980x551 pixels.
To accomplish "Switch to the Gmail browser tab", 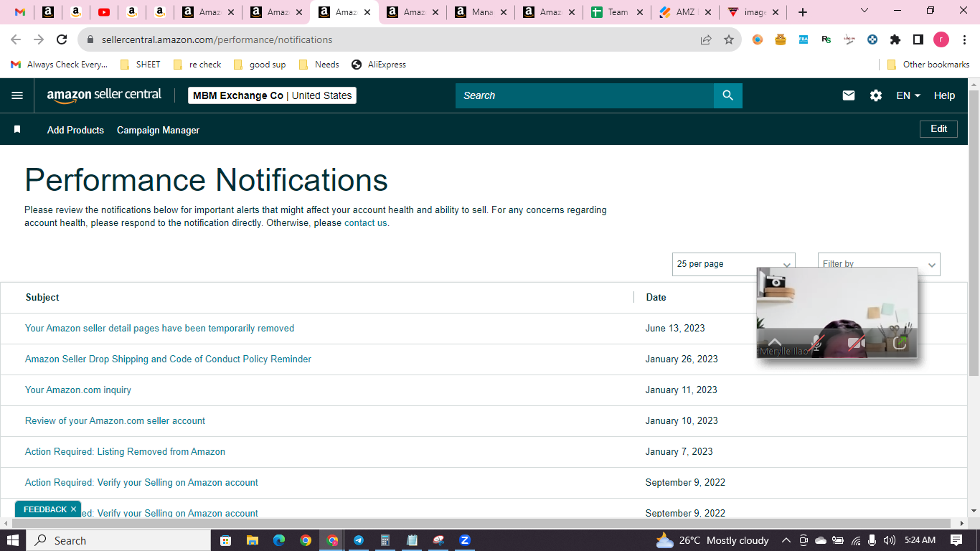I will tap(20, 12).
